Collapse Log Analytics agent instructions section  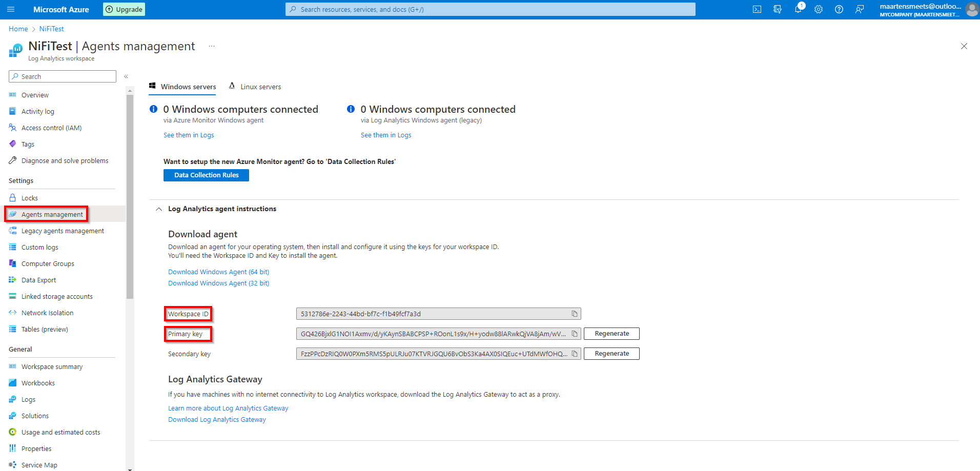[x=159, y=209]
